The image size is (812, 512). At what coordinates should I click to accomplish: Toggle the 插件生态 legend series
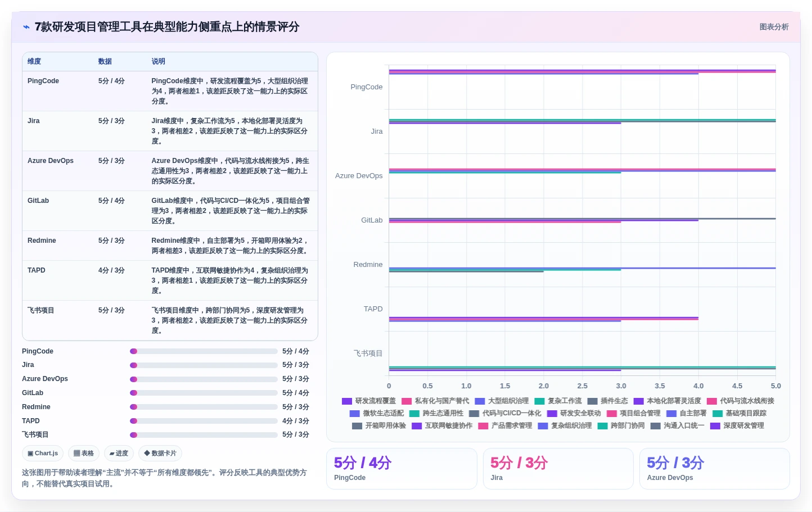607,401
